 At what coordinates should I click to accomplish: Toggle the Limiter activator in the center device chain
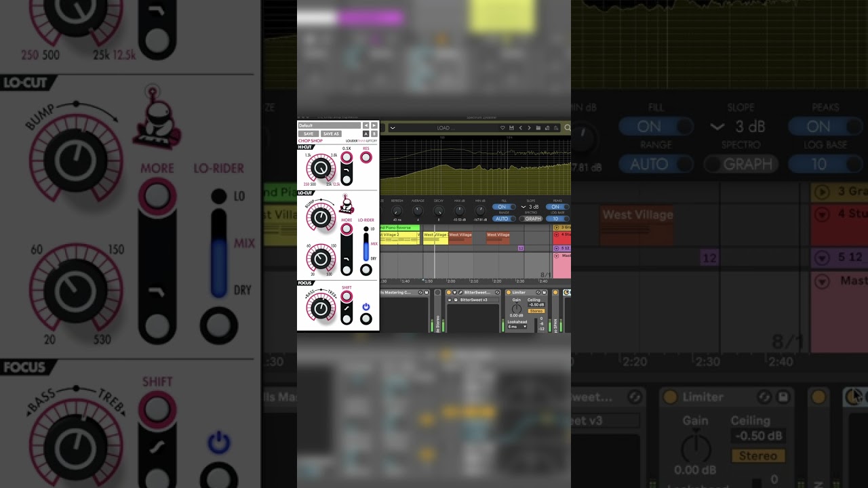(509, 292)
